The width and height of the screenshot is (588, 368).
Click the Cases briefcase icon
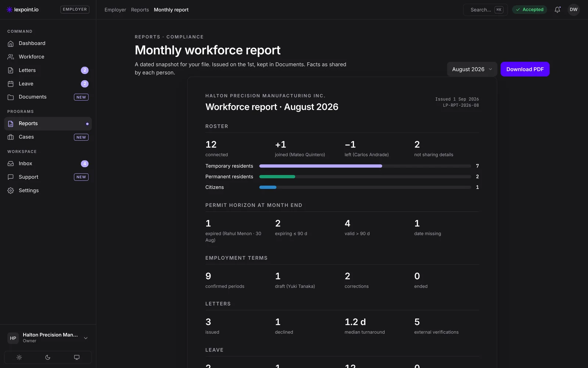[11, 137]
